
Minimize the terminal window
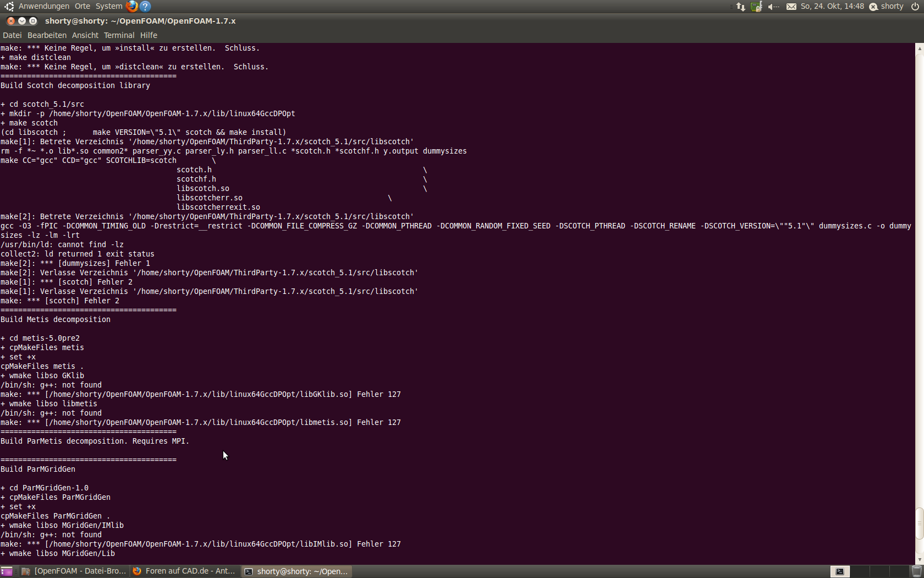coord(22,21)
